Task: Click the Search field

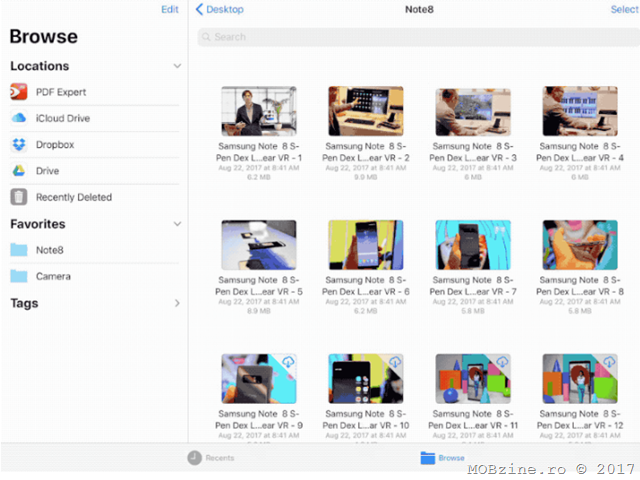Action: 418,37
